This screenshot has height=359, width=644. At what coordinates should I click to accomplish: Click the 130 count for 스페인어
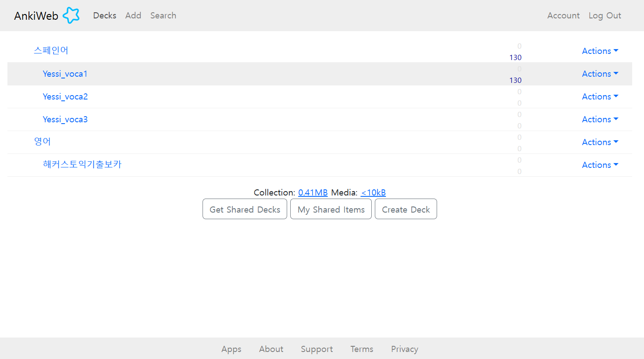click(516, 57)
